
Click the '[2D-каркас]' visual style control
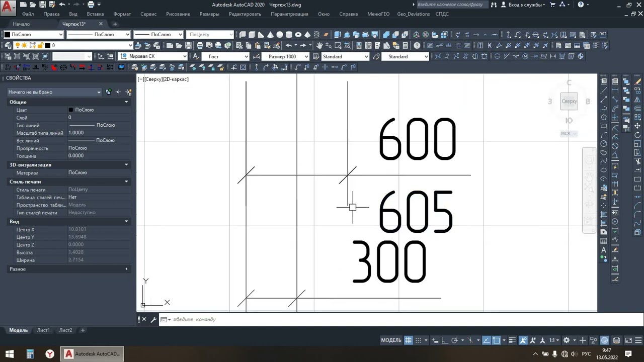click(176, 79)
